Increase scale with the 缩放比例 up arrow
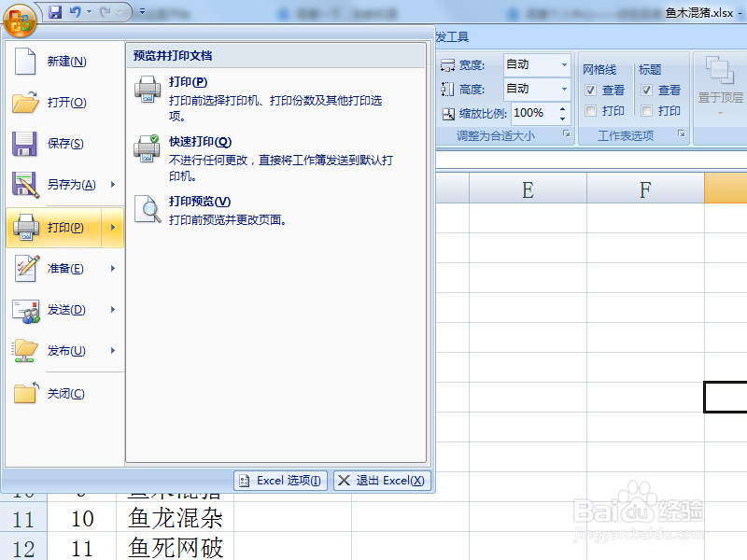This screenshot has height=560, width=747. coord(563,109)
